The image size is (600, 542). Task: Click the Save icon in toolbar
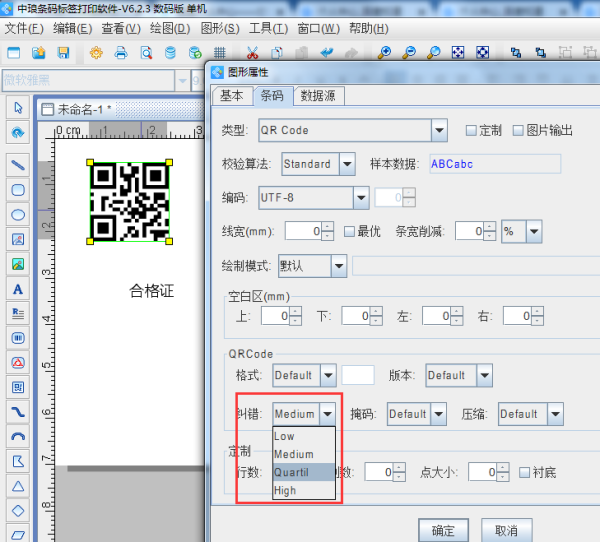click(63, 52)
